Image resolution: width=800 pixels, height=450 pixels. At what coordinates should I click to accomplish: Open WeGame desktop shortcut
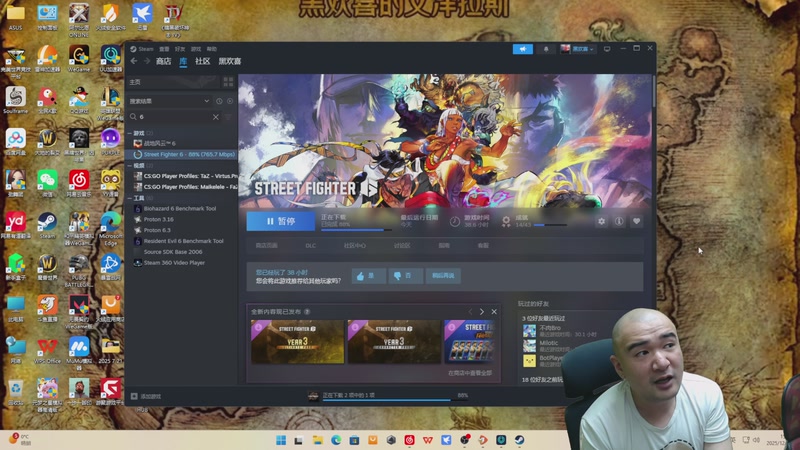[79, 59]
